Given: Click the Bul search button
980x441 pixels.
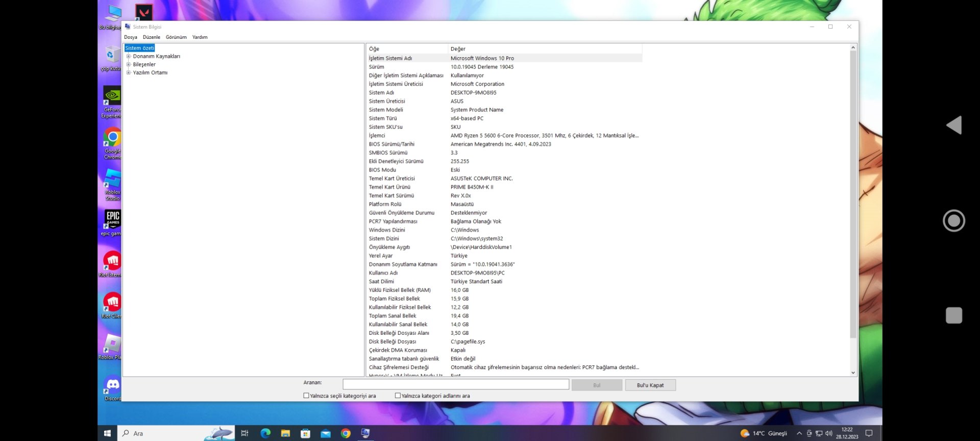Looking at the screenshot, I should [x=597, y=385].
